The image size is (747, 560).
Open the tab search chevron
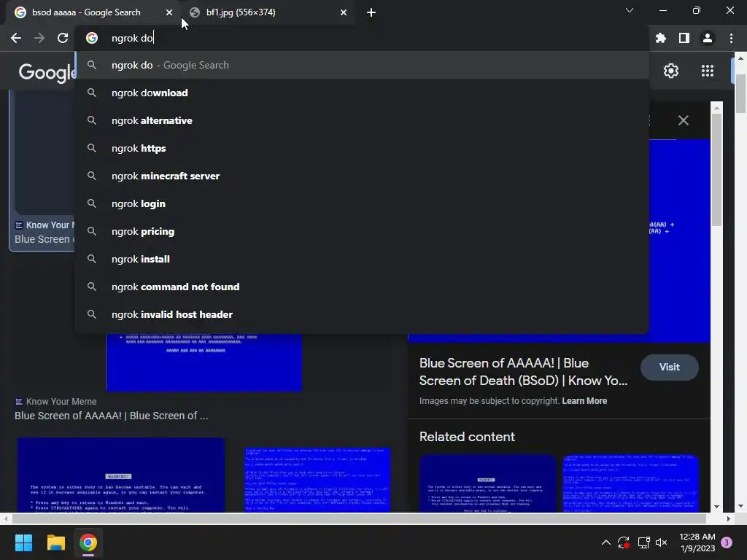(630, 10)
